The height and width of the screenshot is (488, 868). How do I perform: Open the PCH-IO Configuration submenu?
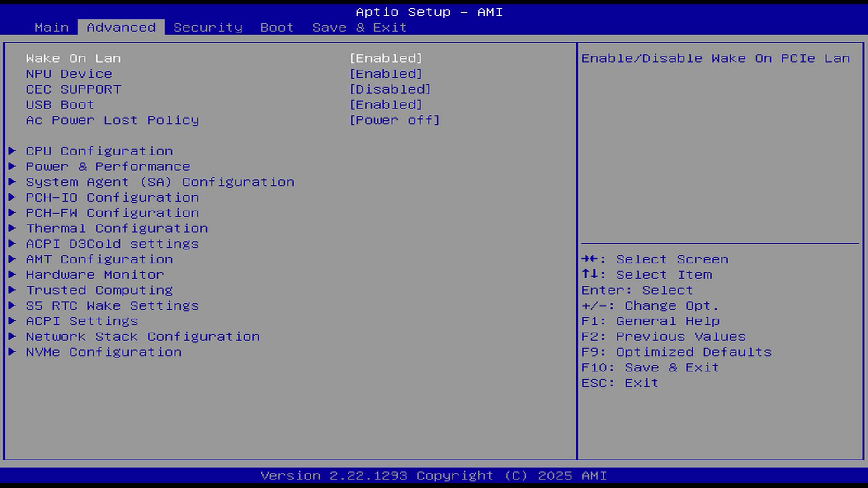click(112, 197)
